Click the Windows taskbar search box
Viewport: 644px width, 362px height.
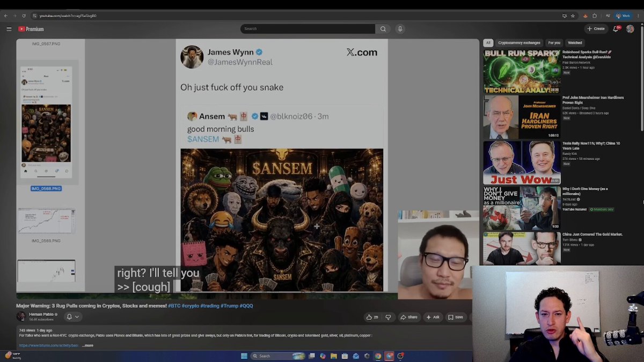tap(278, 356)
